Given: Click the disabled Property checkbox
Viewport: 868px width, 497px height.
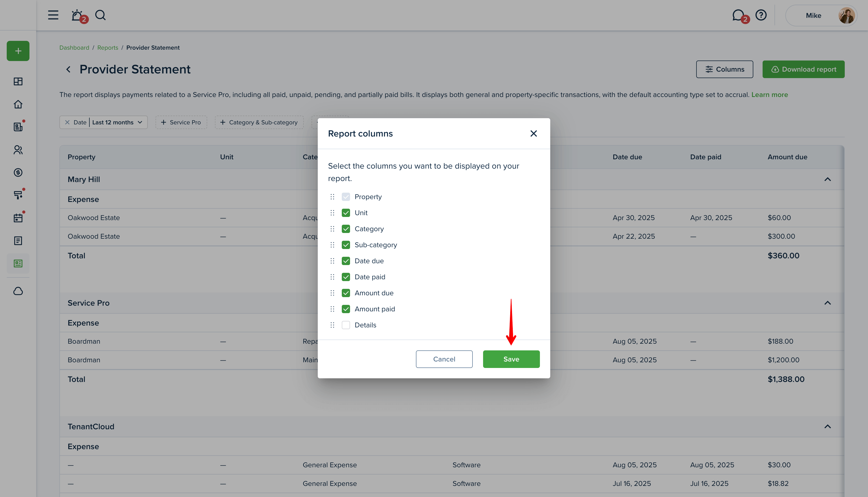Looking at the screenshot, I should click(346, 197).
